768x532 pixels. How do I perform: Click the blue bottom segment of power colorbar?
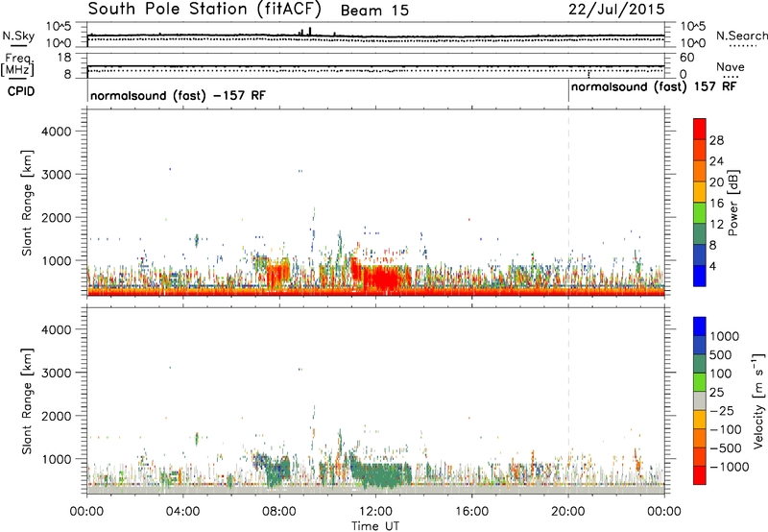[700, 276]
